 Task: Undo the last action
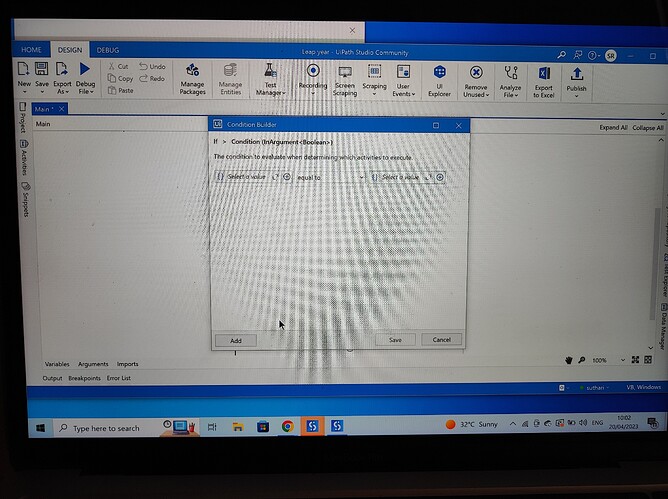[x=152, y=66]
